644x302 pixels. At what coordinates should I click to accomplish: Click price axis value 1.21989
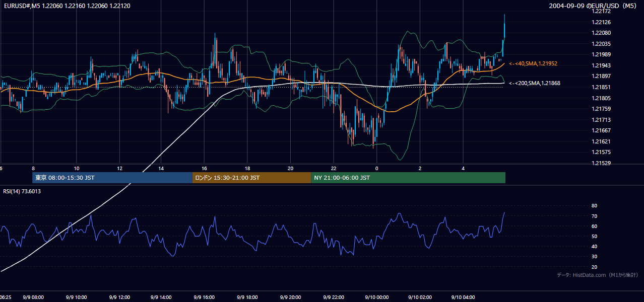point(601,54)
